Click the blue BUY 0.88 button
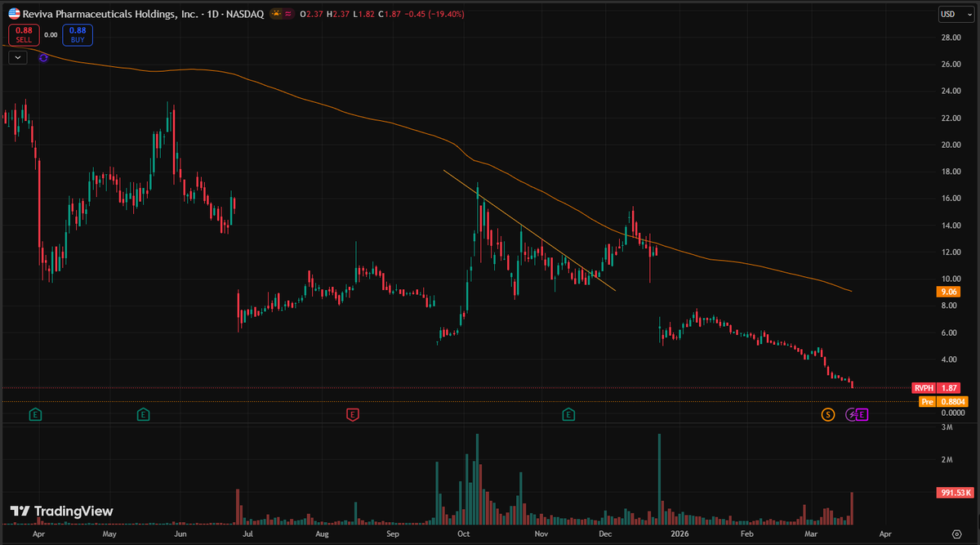Screen dimensions: 980x545 78,35
